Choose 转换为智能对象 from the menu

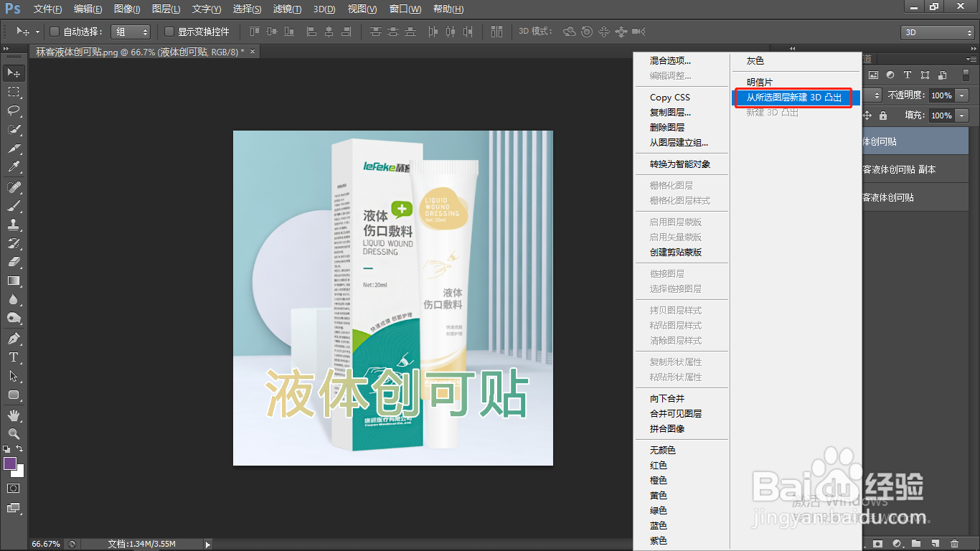[680, 164]
